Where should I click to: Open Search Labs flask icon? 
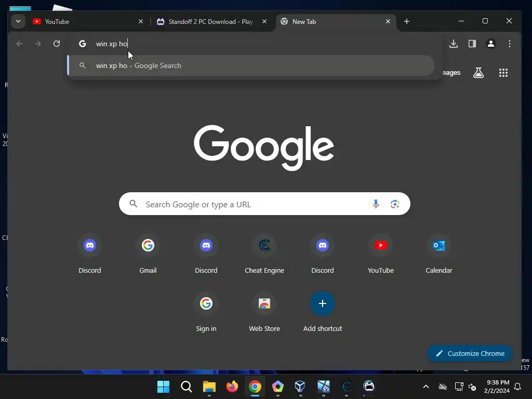478,73
